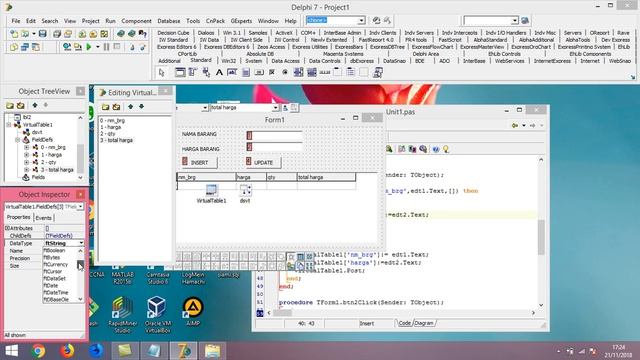Select ftDateTime in the DataType list
This screenshot has width=640, height=360.
click(56, 292)
